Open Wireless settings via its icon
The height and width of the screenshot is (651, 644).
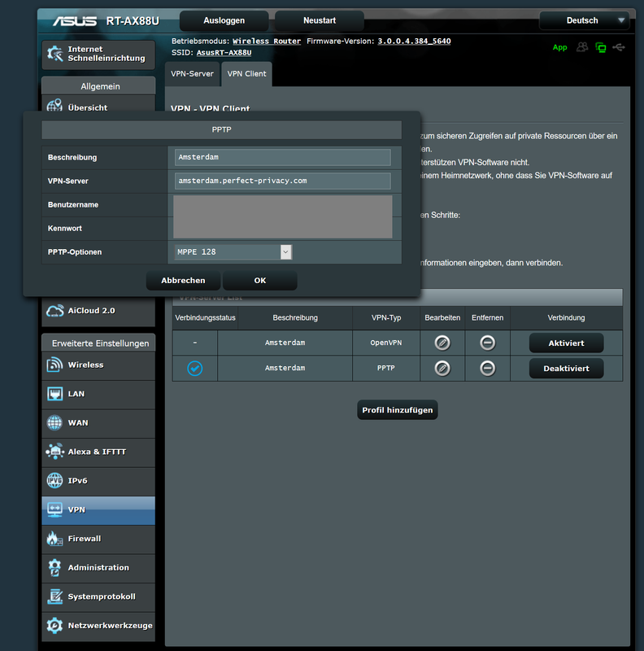click(54, 365)
